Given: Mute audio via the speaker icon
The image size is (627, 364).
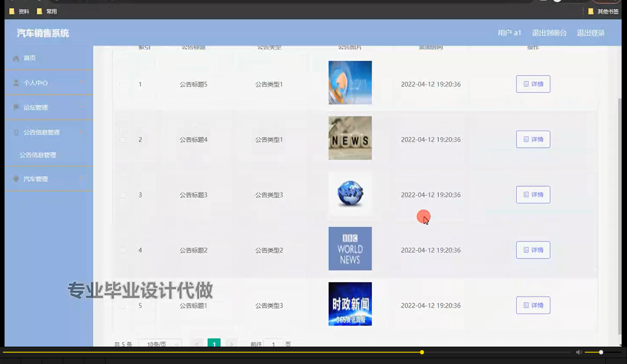Looking at the screenshot, I should coord(579,352).
